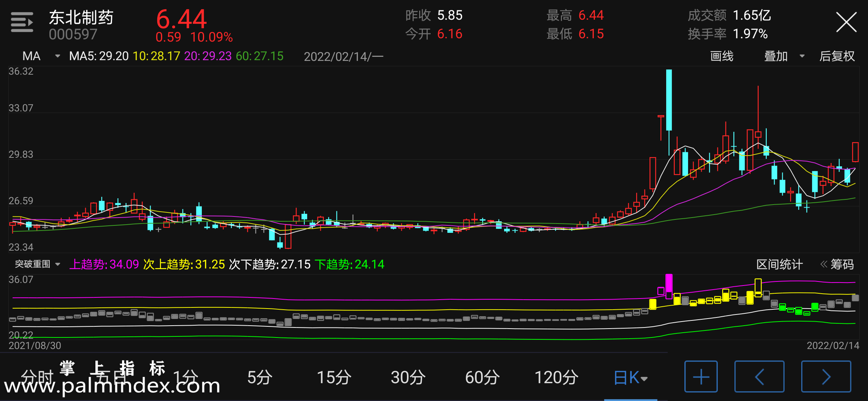Select the 1分 timeframe tab

tap(185, 378)
